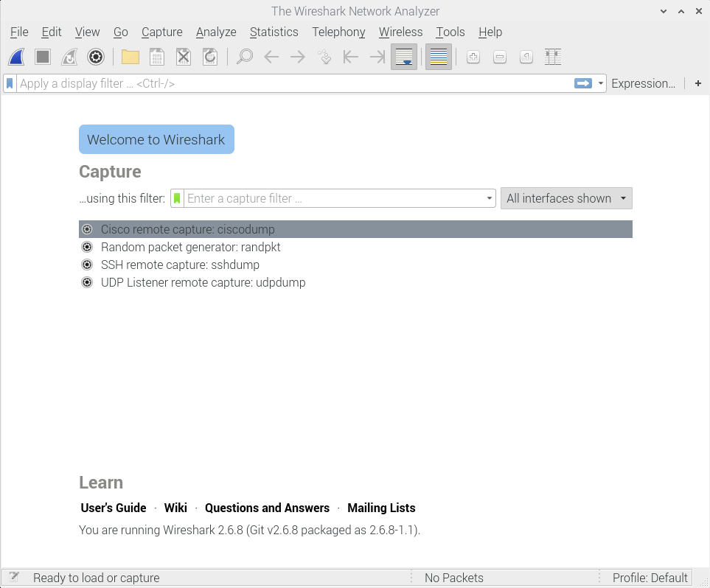Open capture options gear in toolbar
Viewport: 710px width, 588px height.
click(x=96, y=57)
